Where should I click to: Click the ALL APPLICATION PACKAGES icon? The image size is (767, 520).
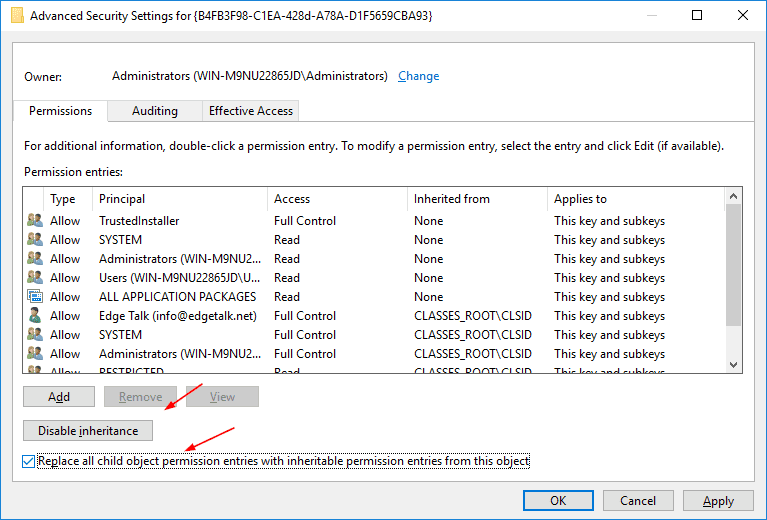pyautogui.click(x=35, y=296)
